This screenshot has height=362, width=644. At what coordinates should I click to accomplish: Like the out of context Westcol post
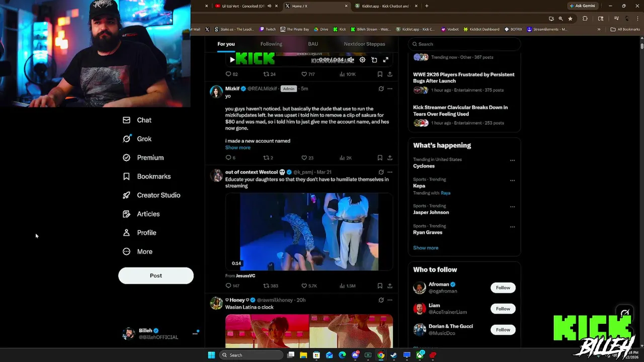point(304,286)
